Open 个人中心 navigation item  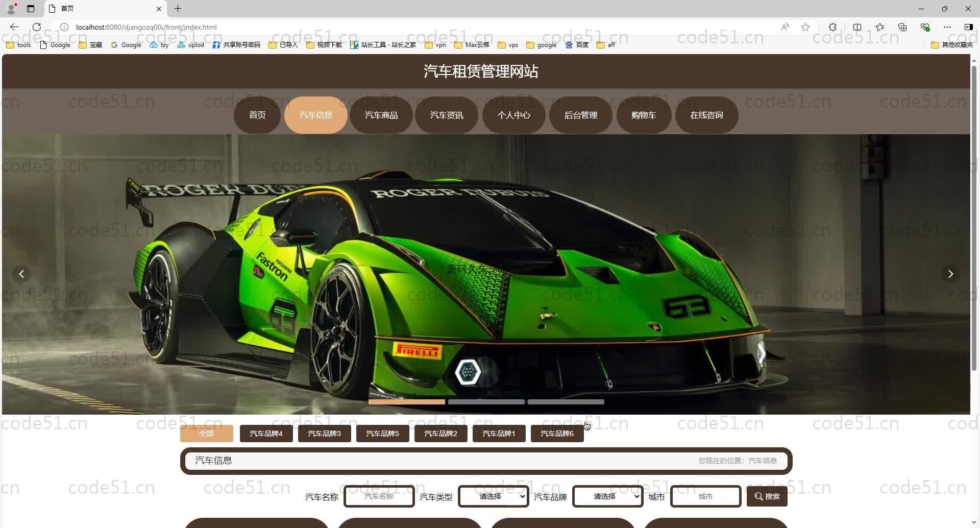[x=514, y=115]
